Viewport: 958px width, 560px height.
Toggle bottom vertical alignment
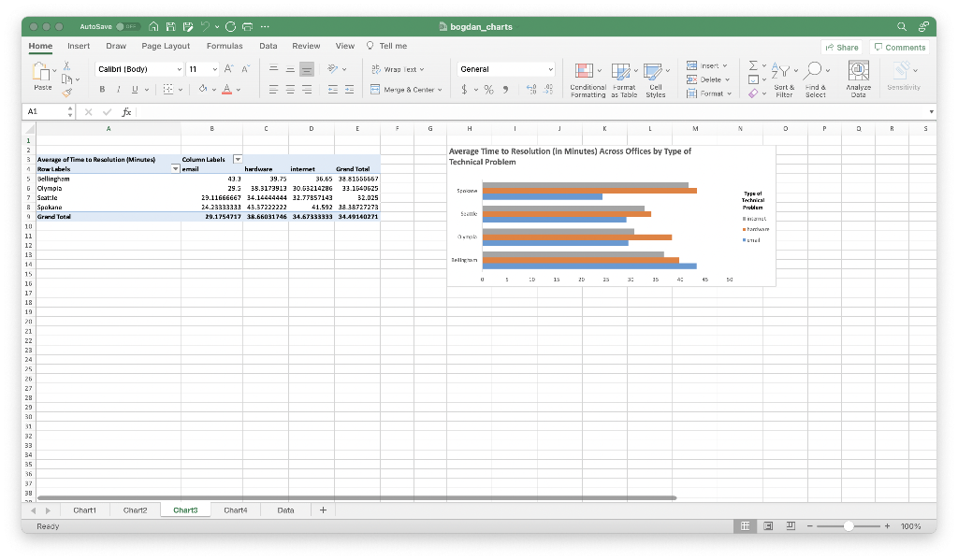coord(307,69)
